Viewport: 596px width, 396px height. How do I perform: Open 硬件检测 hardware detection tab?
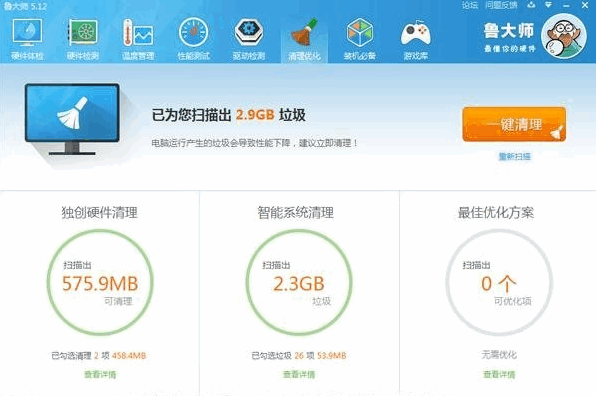(x=83, y=40)
